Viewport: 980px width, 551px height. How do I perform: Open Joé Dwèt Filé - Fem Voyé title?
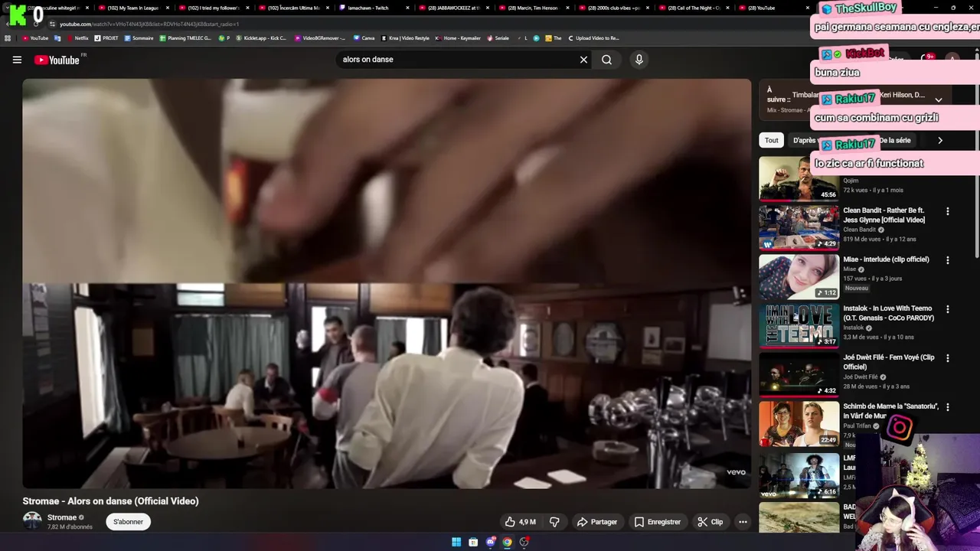(889, 362)
